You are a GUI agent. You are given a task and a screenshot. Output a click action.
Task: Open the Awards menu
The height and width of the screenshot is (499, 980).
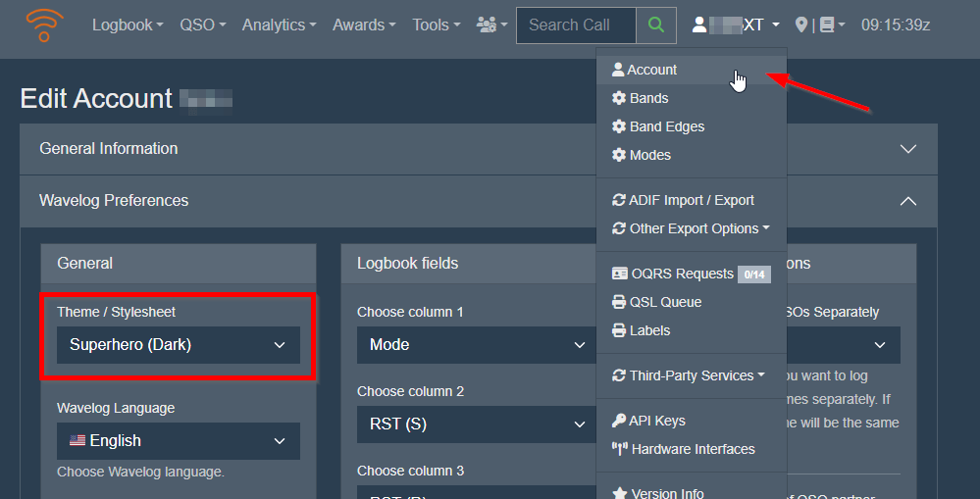(364, 25)
